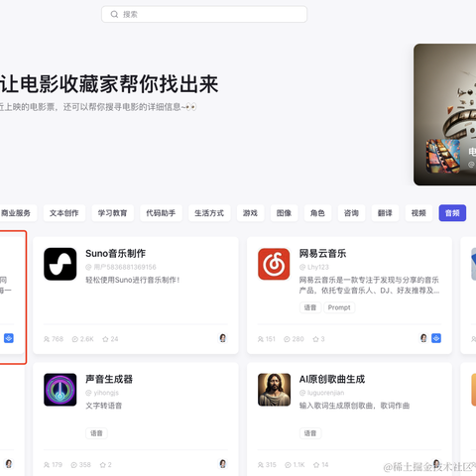Open the 网易云音乐 red logo icon

pyautogui.click(x=274, y=264)
